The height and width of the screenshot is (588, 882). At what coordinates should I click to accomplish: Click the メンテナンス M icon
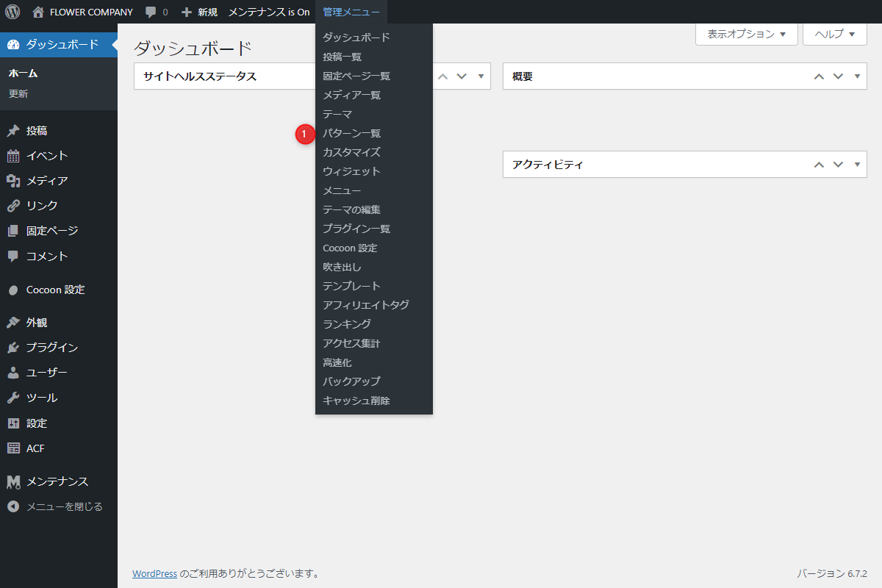pos(13,481)
